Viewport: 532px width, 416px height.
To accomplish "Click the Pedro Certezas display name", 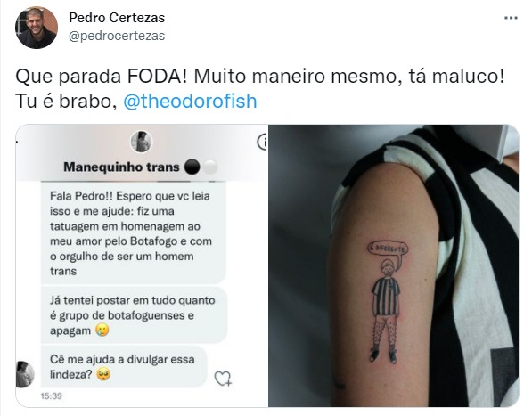I will pyautogui.click(x=117, y=18).
